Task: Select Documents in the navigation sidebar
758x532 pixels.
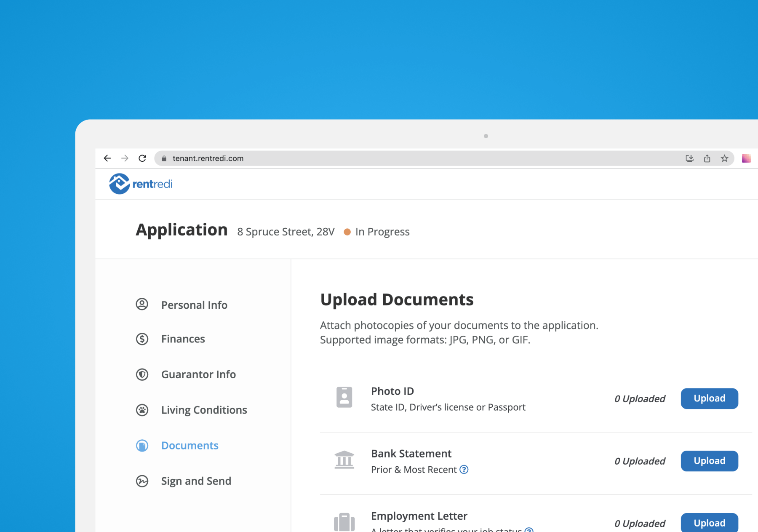Action: [x=189, y=445]
